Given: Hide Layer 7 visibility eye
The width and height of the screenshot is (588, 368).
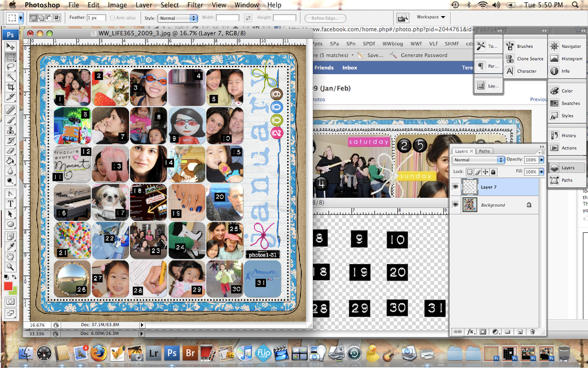Looking at the screenshot, I should [455, 187].
